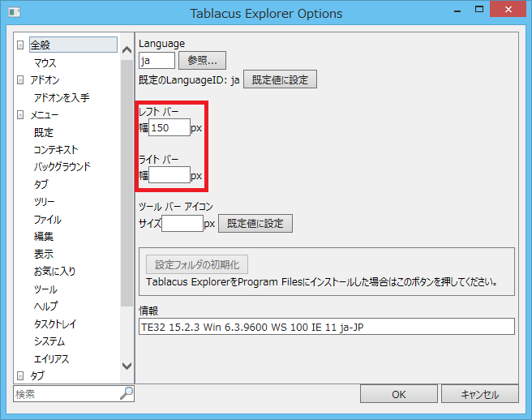Reset icon size with 既定値に設定
This screenshot has height=420, width=532.
pyautogui.click(x=255, y=223)
